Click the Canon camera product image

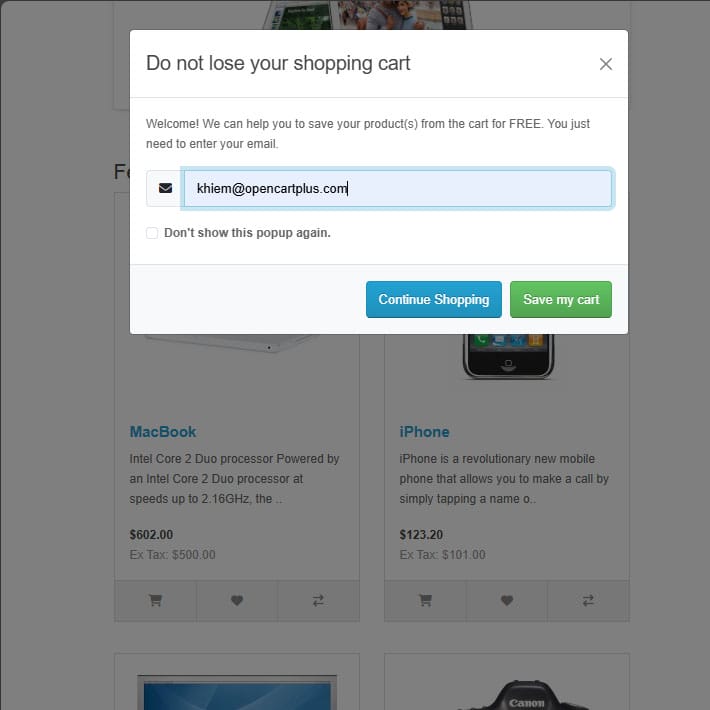point(525,694)
